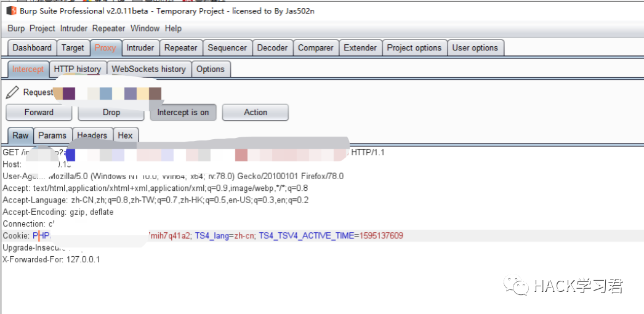Select the Proxy tab
Viewport: 644px width, 314px height.
pos(105,47)
